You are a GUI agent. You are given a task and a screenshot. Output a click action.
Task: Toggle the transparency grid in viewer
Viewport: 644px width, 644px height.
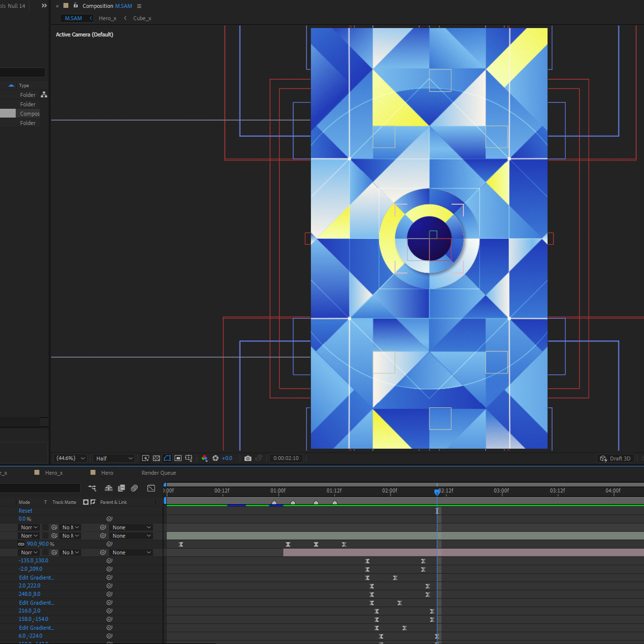156,458
